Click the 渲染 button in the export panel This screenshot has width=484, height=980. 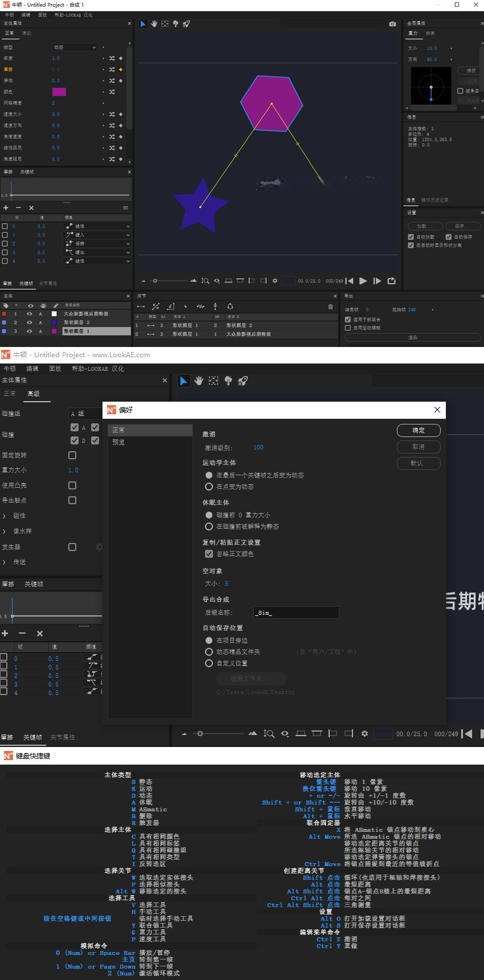(x=413, y=338)
